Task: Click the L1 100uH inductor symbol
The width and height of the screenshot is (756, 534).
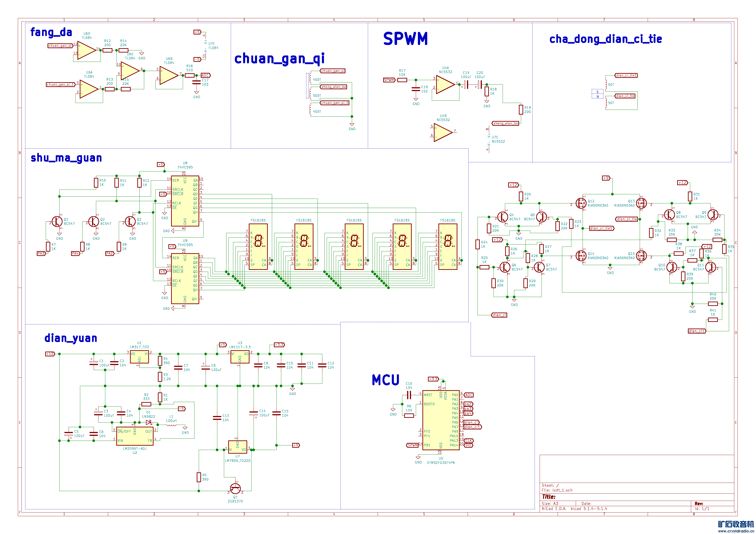Action: (171, 425)
